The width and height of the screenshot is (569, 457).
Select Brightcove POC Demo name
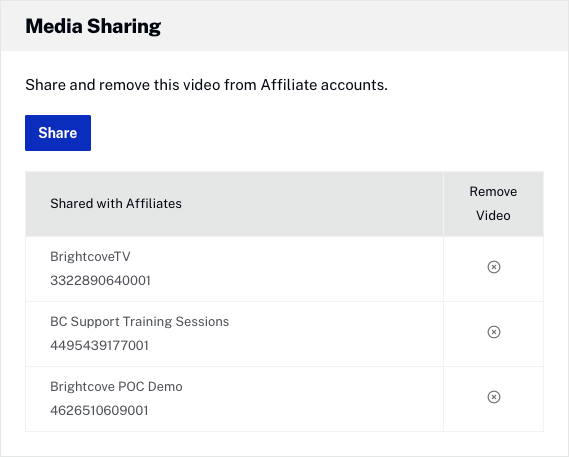click(x=116, y=387)
